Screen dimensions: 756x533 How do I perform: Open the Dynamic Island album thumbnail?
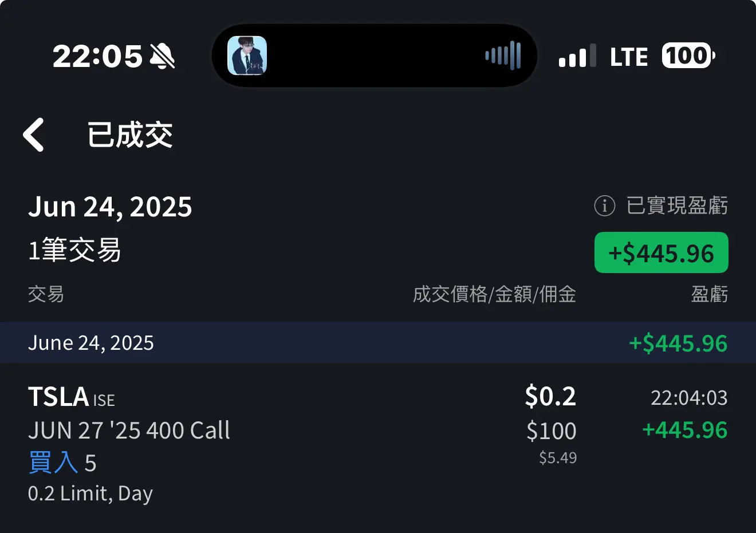point(247,56)
